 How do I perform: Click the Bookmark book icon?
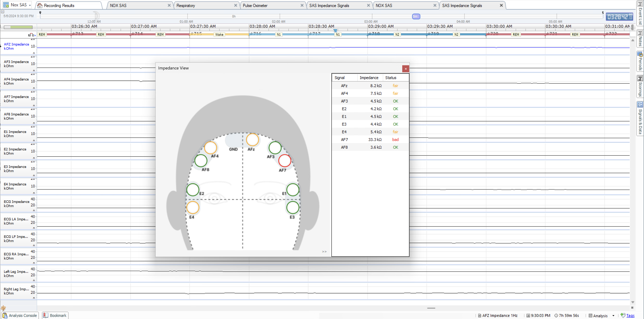[45, 315]
